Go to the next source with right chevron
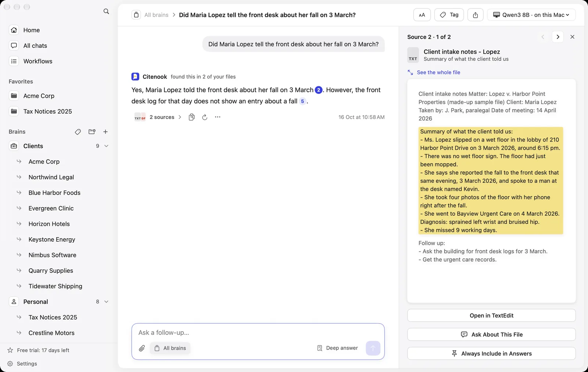588x372 pixels. click(x=558, y=37)
